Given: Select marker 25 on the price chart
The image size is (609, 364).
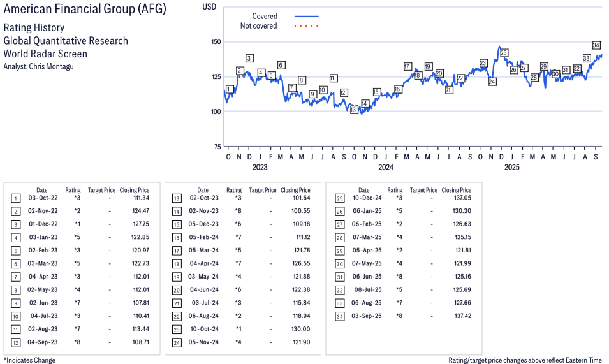Looking at the screenshot, I should click(504, 53).
